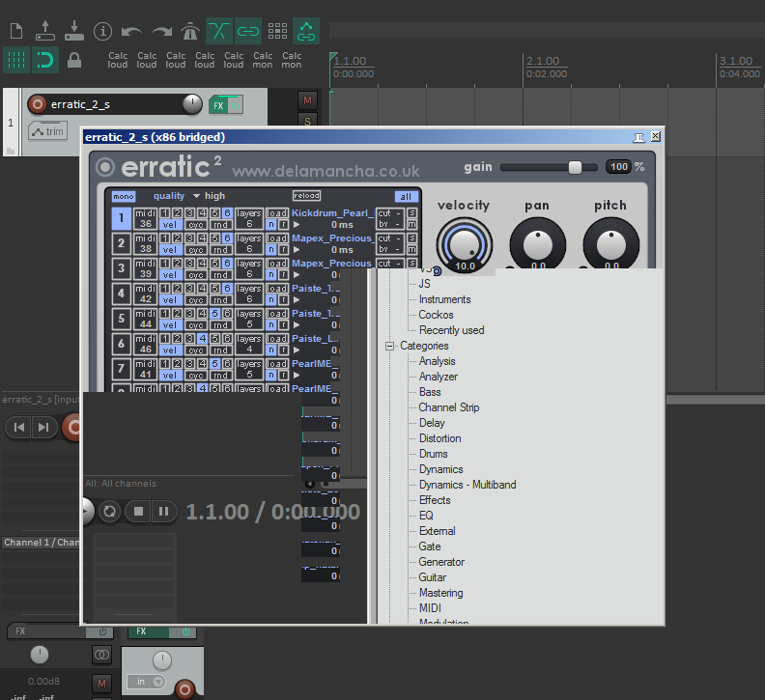765x700 pixels.
Task: Click the Open project toolbar icon
Action: [45, 31]
